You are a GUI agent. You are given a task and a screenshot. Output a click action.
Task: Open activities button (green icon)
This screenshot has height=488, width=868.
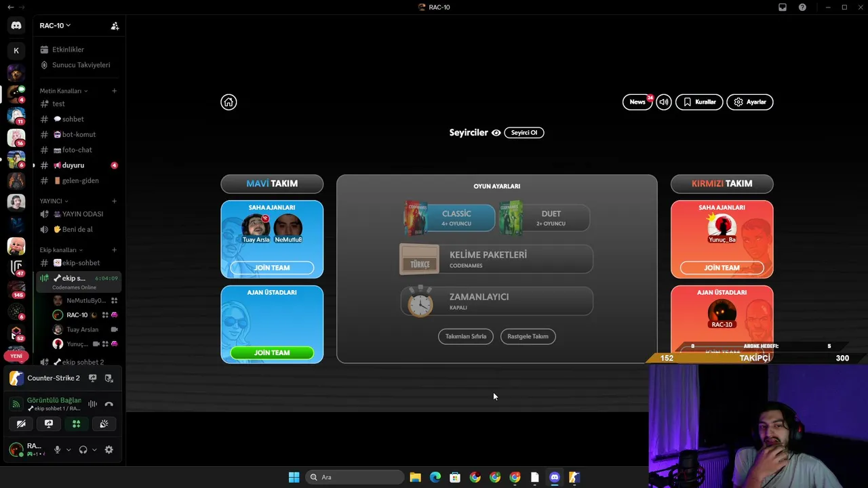point(76,424)
